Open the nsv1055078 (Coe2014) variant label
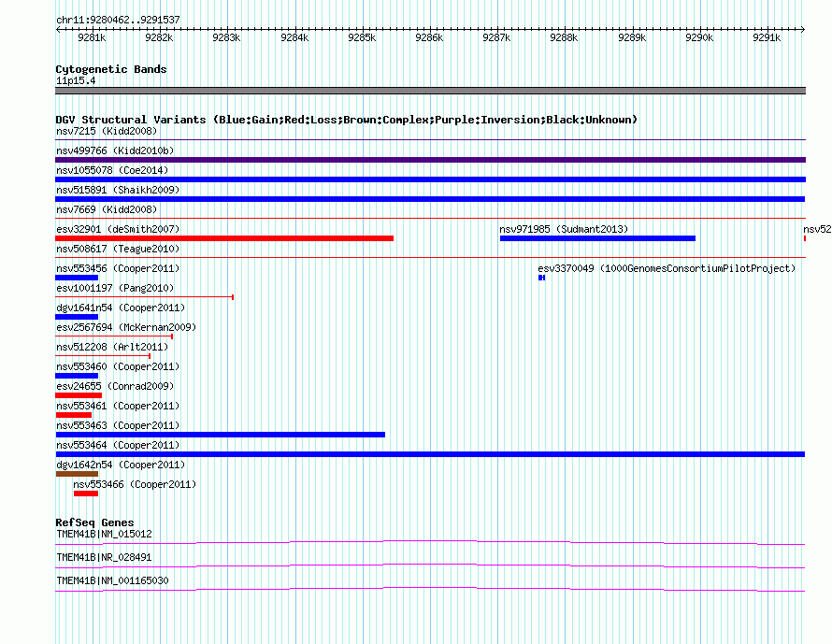The height and width of the screenshot is (644, 832). point(112,170)
